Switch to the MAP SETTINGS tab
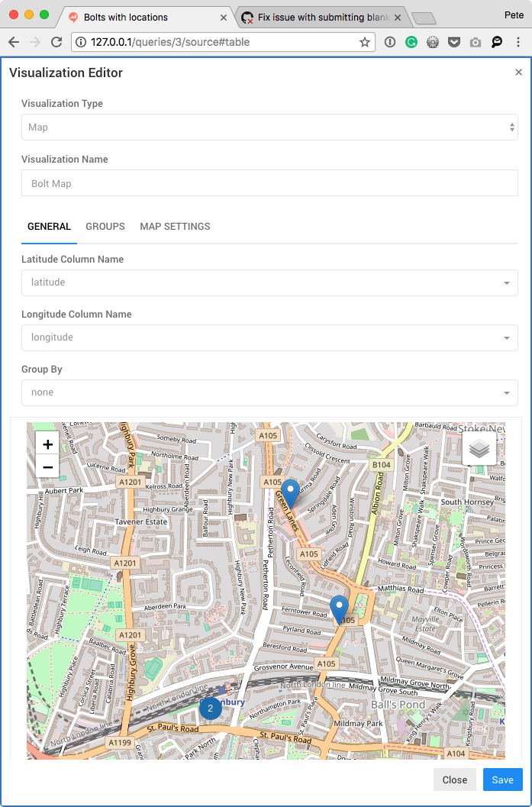Image resolution: width=532 pixels, height=807 pixels. pos(175,227)
